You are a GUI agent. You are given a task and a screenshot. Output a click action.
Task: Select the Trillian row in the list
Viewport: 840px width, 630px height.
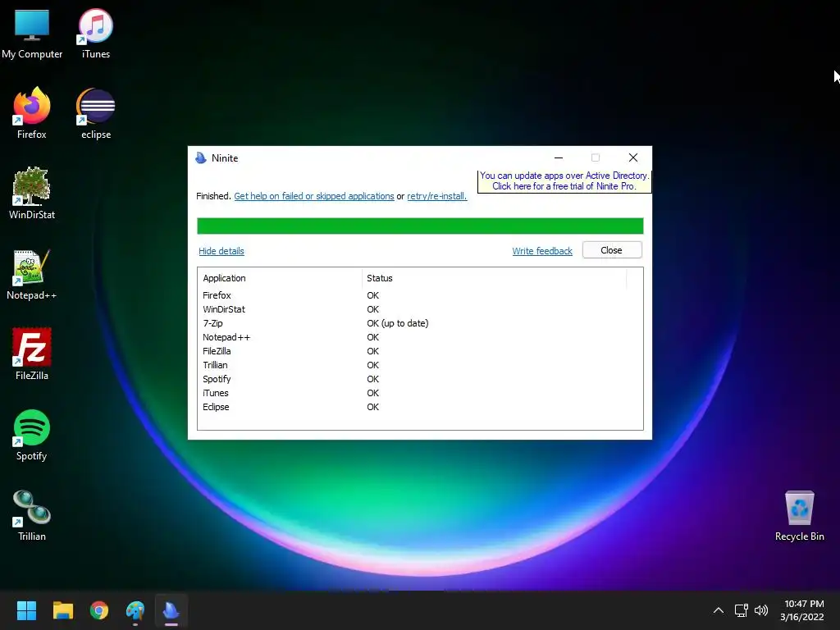[x=420, y=365]
